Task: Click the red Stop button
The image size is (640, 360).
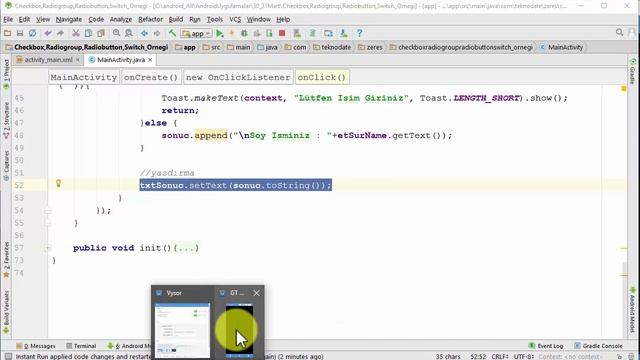Action: (282, 33)
